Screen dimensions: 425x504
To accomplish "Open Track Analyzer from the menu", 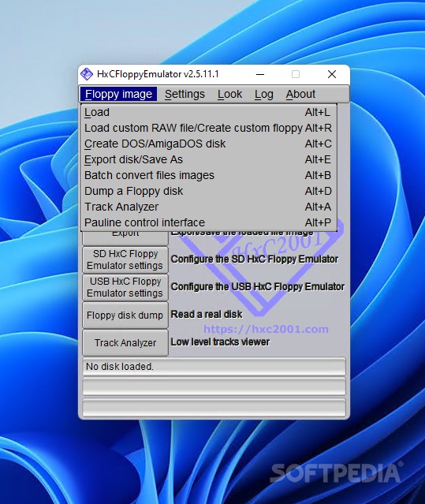I will tap(209, 207).
